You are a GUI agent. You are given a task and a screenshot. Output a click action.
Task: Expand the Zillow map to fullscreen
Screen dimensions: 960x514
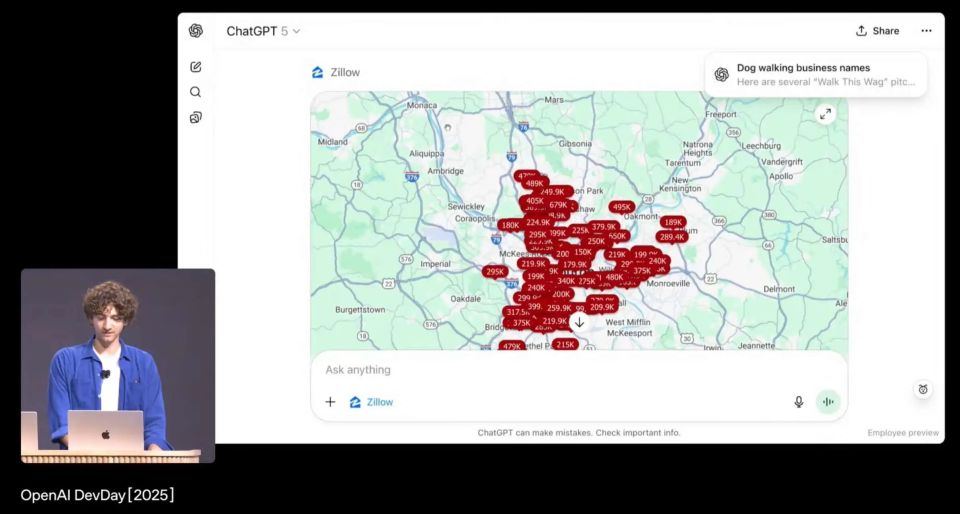coord(825,114)
